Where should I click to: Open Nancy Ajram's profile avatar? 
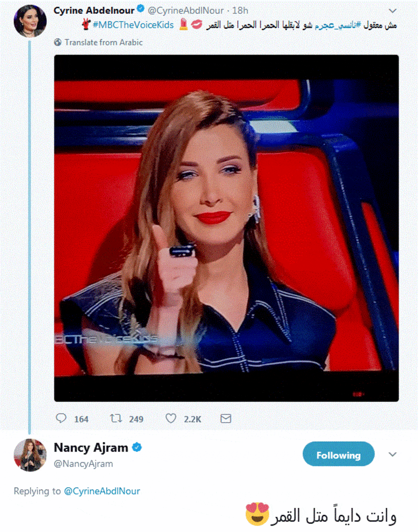pyautogui.click(x=30, y=455)
